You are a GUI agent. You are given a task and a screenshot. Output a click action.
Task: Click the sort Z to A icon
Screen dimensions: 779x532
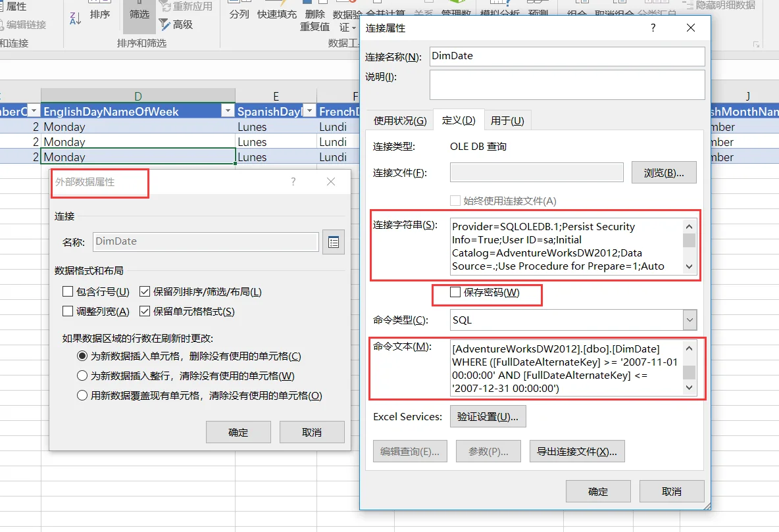[x=76, y=18]
